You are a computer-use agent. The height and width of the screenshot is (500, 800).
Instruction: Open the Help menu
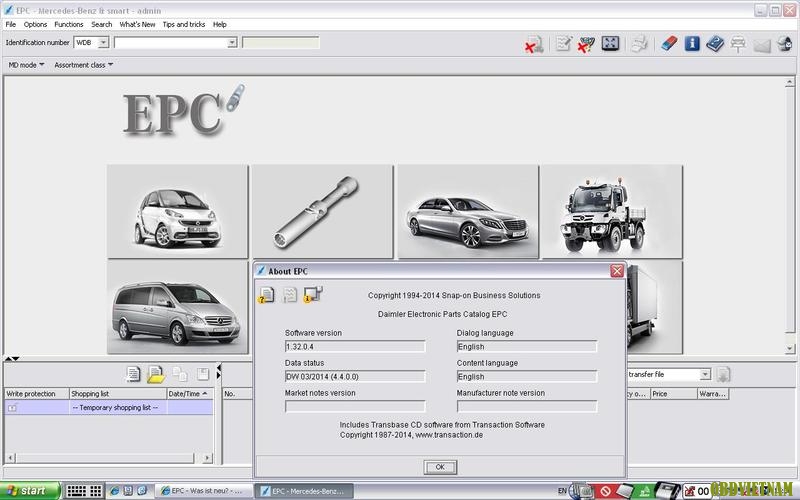(x=220, y=24)
